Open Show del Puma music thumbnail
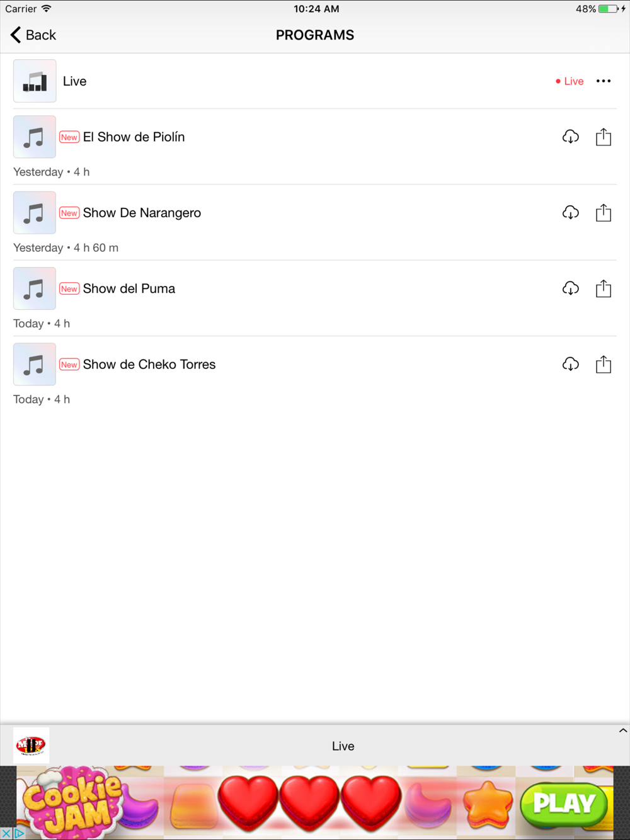630x840 pixels. 35,288
